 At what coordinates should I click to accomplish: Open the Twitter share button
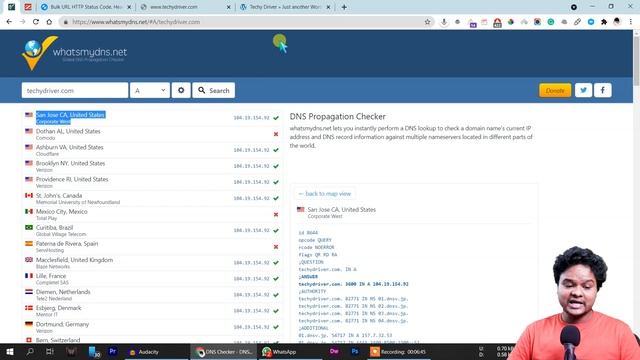pos(584,90)
